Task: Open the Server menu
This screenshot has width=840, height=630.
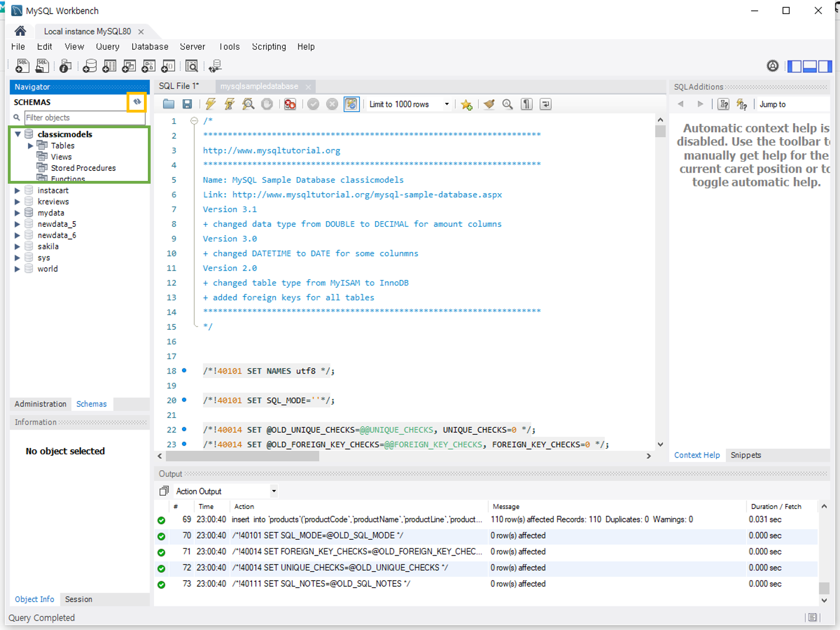Action: (192, 47)
